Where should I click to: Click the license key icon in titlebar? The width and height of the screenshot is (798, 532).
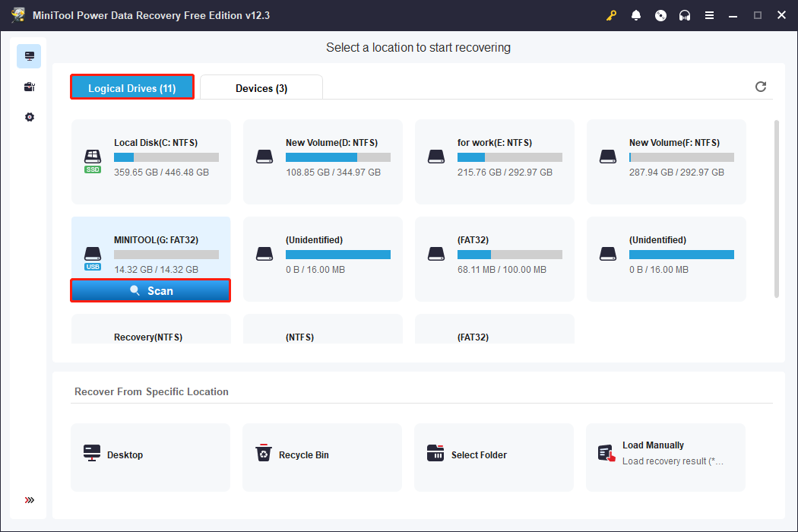click(x=611, y=15)
